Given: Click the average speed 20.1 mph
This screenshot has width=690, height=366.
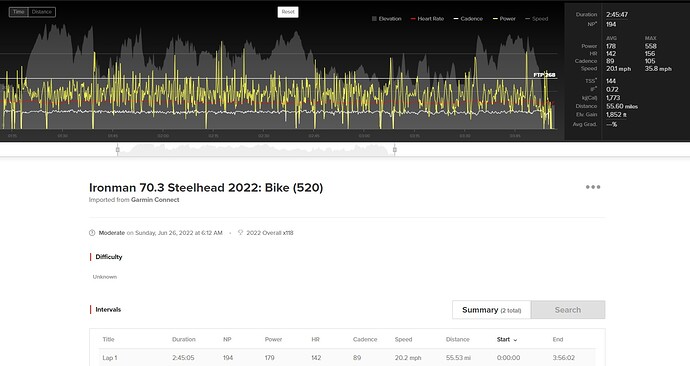Looking at the screenshot, I should (x=618, y=69).
